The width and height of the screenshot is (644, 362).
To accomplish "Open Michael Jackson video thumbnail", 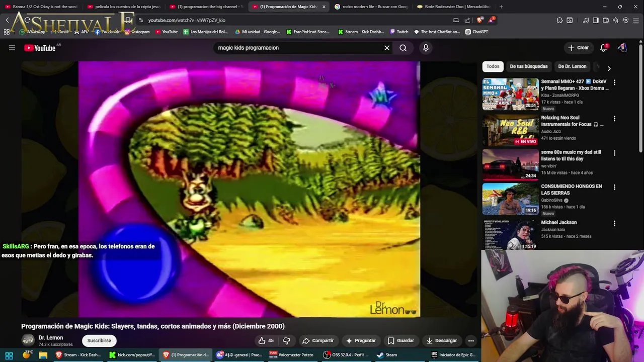I will point(510,234).
